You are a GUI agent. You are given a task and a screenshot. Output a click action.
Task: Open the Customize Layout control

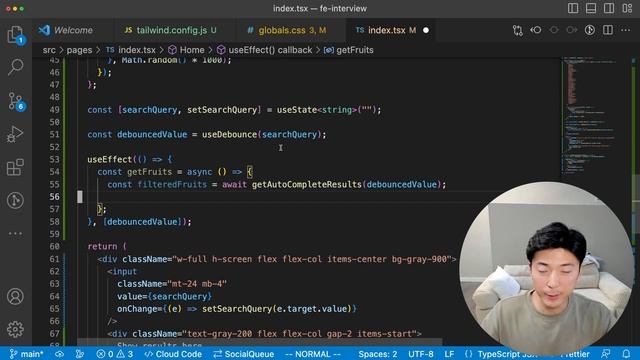pyautogui.click(x=627, y=8)
